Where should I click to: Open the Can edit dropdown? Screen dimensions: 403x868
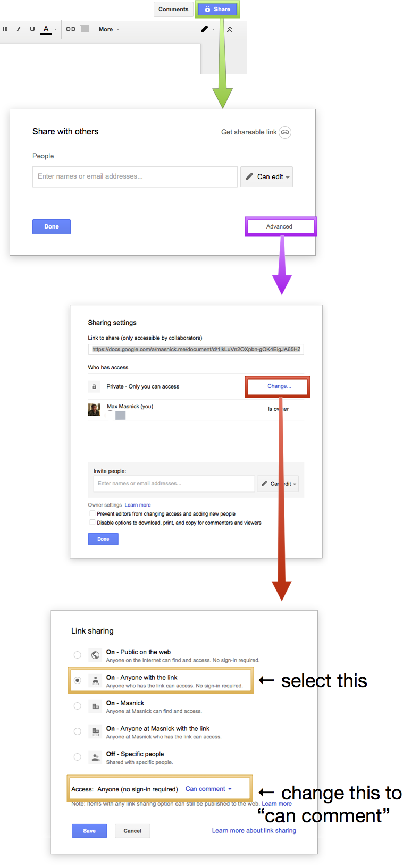pyautogui.click(x=266, y=176)
